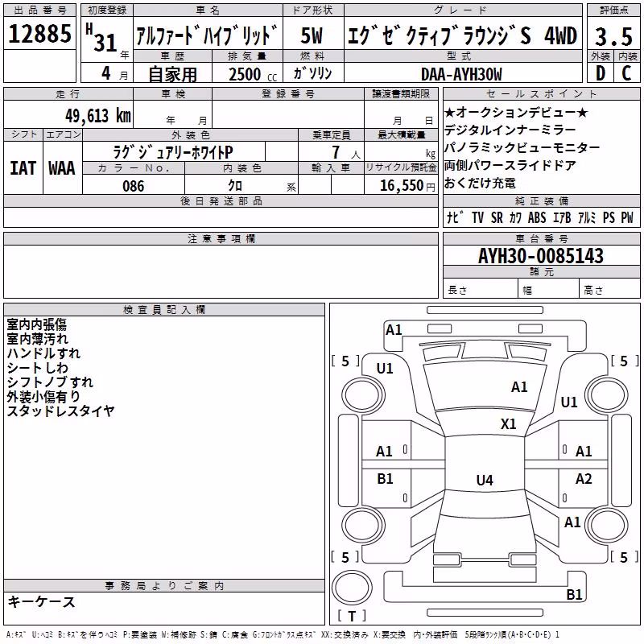Select the fuel type ガソリン

[313, 73]
